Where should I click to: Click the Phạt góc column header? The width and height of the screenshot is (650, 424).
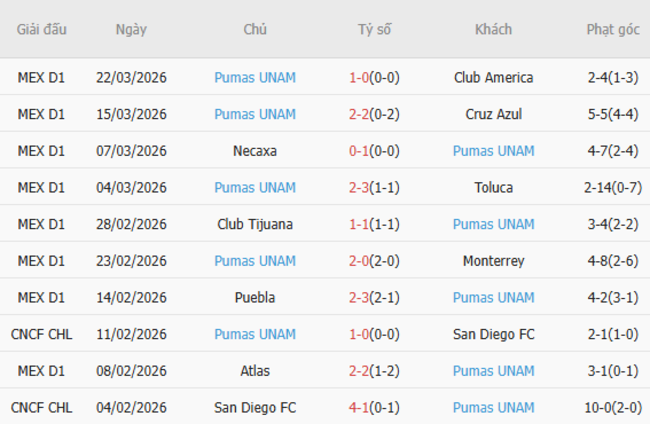click(x=613, y=29)
